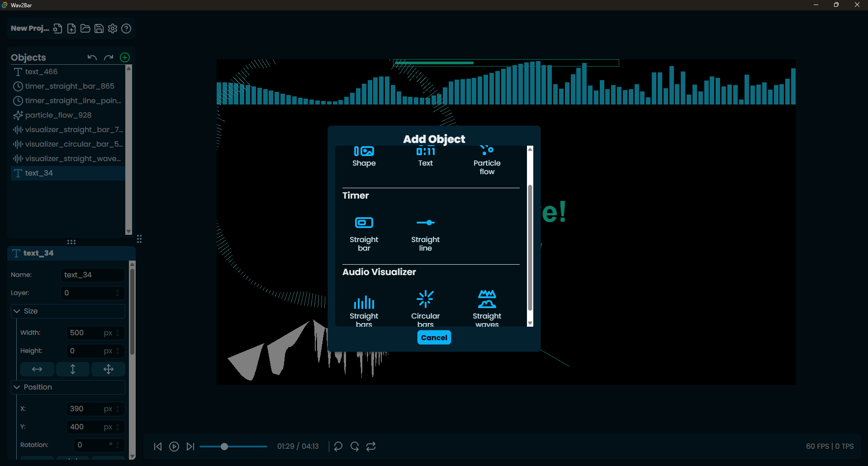
Task: Open the help question mark icon
Action: click(127, 29)
